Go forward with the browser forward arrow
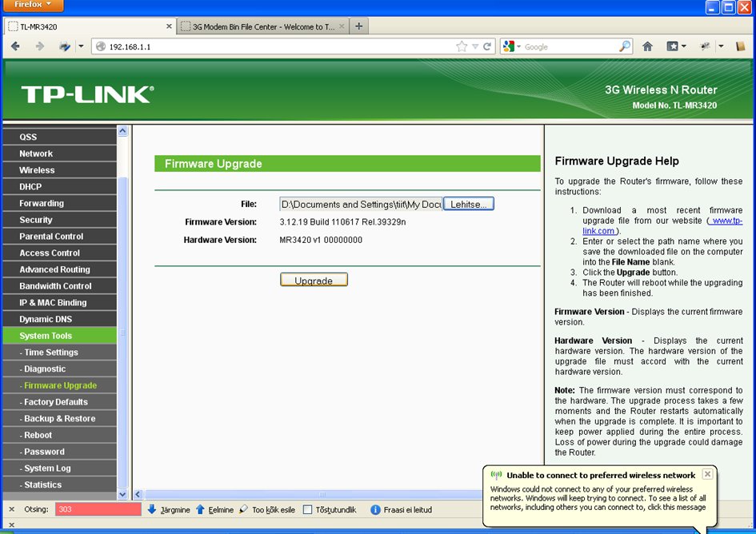 click(x=39, y=46)
